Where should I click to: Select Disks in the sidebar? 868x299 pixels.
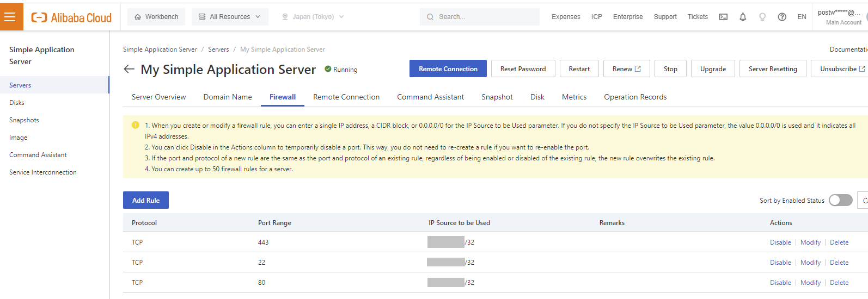tap(54, 102)
